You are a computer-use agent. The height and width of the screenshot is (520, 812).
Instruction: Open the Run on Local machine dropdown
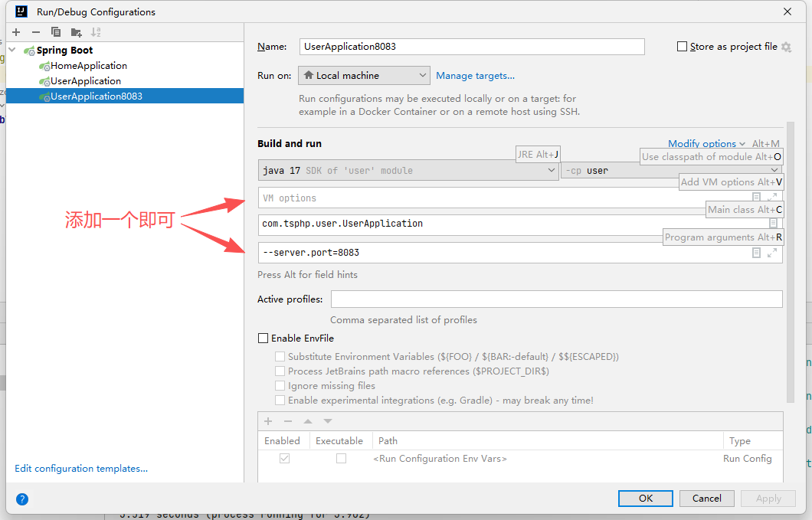[x=364, y=76]
